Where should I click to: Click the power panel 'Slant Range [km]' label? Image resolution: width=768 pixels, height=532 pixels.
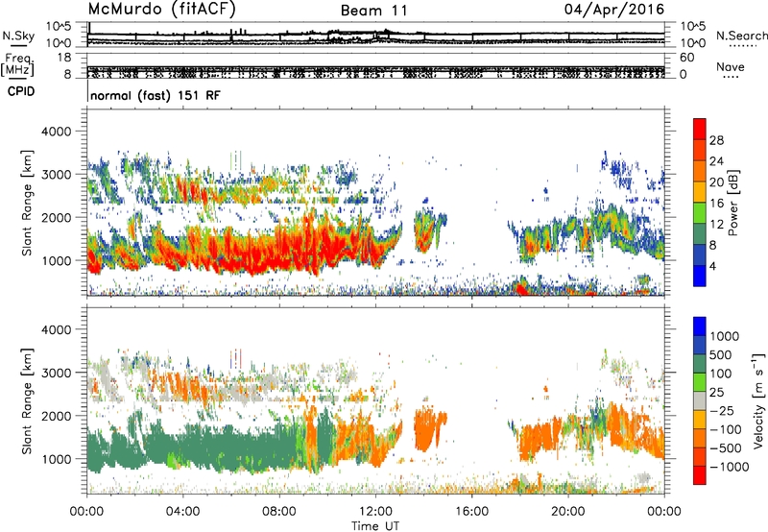click(x=27, y=203)
